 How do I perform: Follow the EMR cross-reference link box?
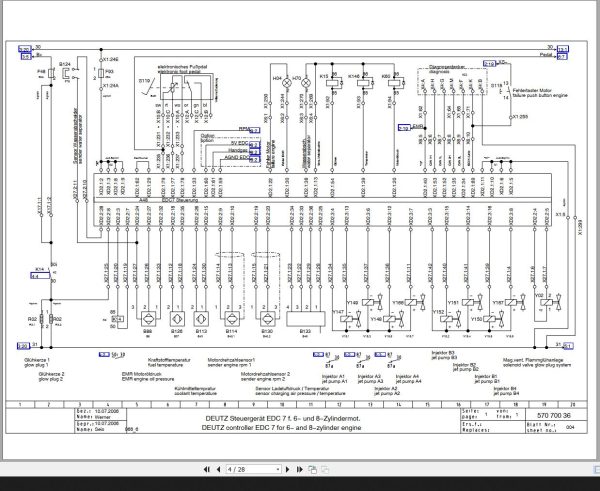(404, 128)
